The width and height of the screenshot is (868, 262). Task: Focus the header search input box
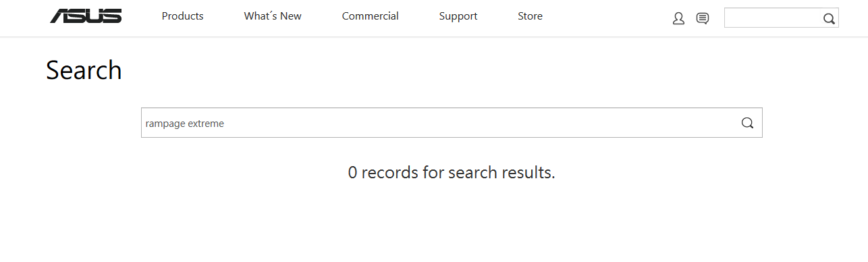click(x=773, y=18)
